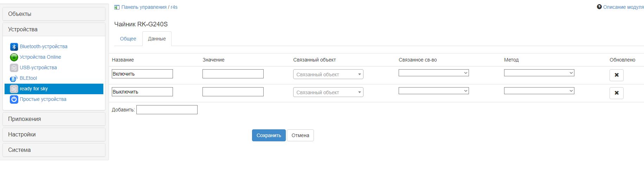The image size is (644, 174).
Task: Select the Данные tab
Action: pyautogui.click(x=157, y=39)
